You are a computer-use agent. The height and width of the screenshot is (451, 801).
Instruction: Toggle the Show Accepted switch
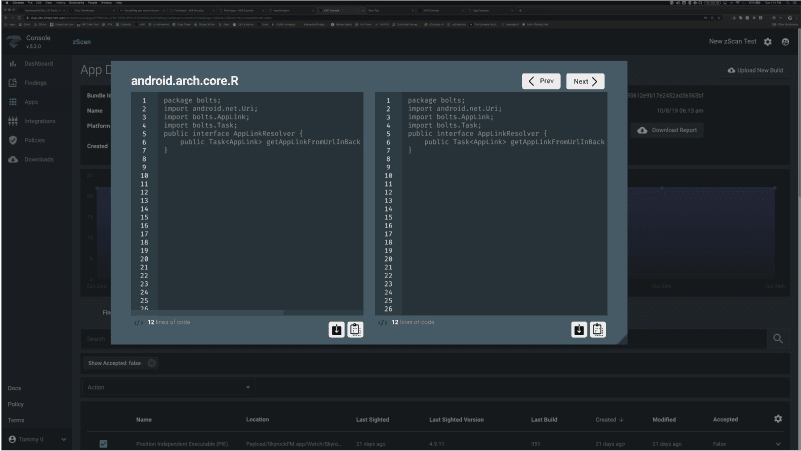click(152, 363)
